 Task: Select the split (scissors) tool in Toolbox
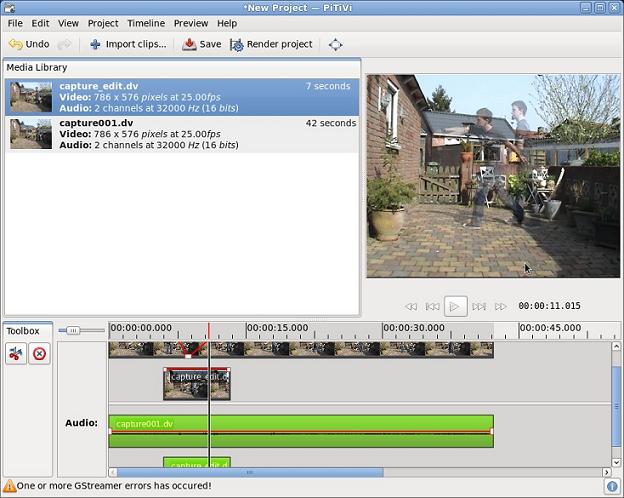(x=16, y=353)
